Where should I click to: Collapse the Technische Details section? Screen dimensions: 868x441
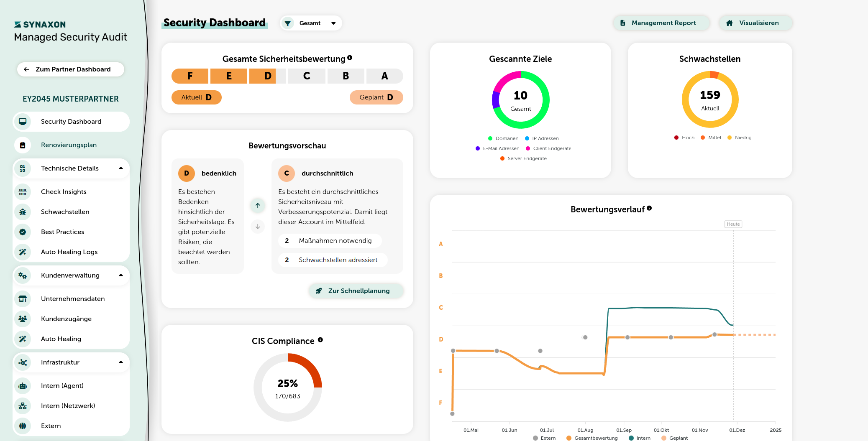tap(121, 168)
